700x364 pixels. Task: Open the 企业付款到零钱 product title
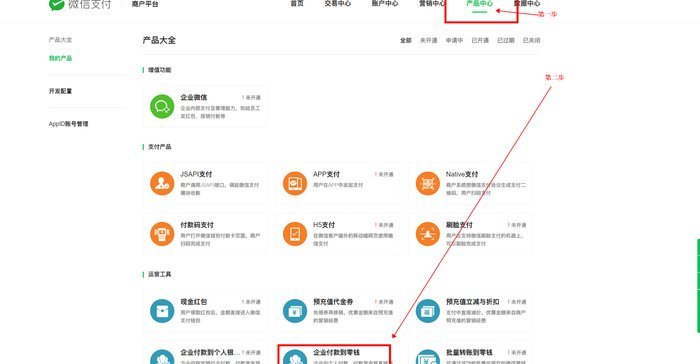pyautogui.click(x=337, y=352)
